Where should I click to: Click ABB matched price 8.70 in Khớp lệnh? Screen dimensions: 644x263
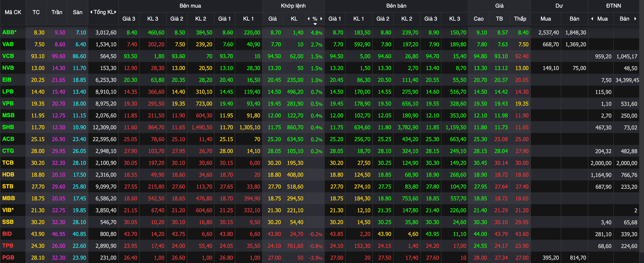(x=276, y=32)
